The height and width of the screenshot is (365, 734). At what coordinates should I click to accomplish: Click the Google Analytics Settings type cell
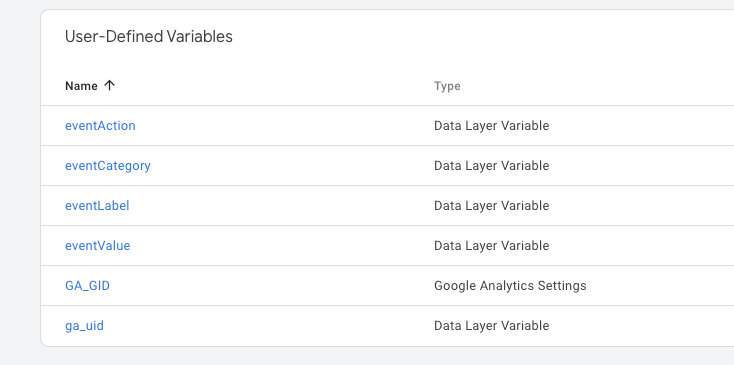pos(510,285)
